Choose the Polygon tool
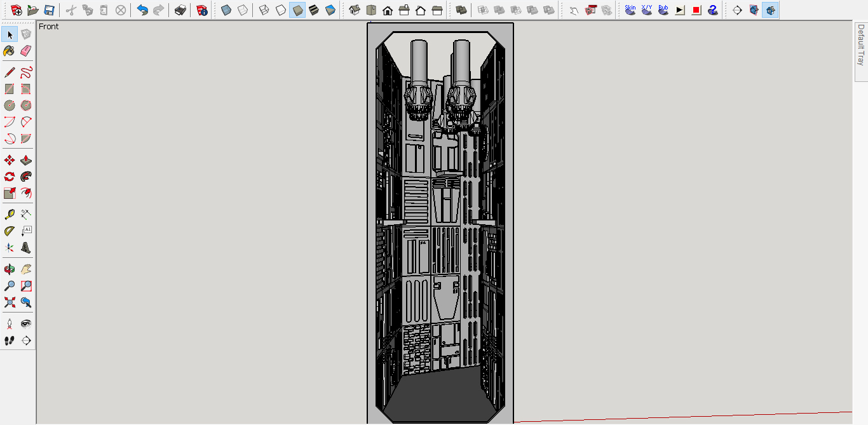The image size is (868, 425). coord(26,105)
